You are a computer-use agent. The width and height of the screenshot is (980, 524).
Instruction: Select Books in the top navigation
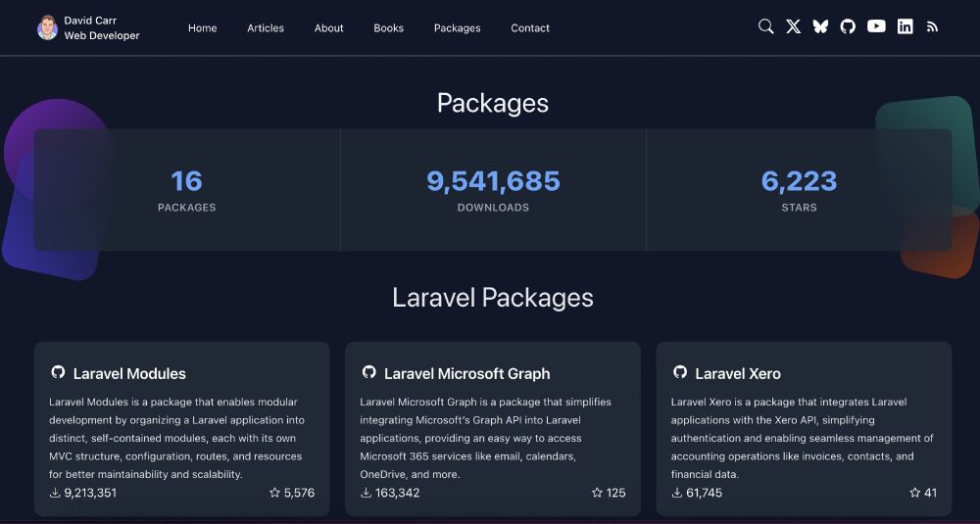pyautogui.click(x=389, y=28)
